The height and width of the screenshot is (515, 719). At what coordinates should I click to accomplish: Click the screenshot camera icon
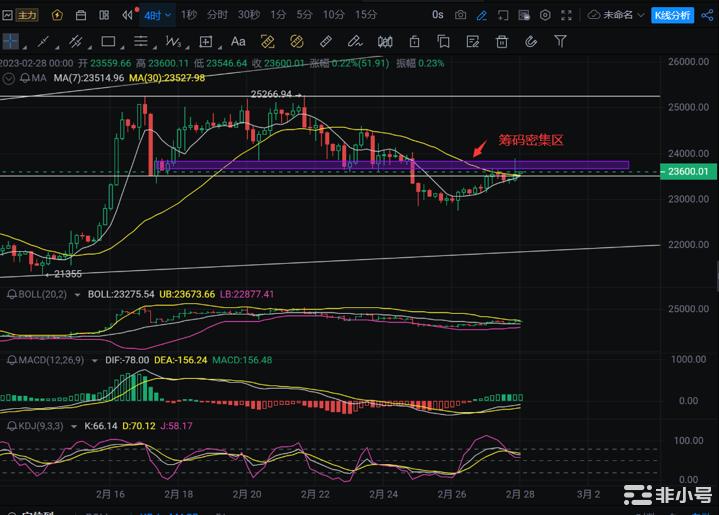460,15
